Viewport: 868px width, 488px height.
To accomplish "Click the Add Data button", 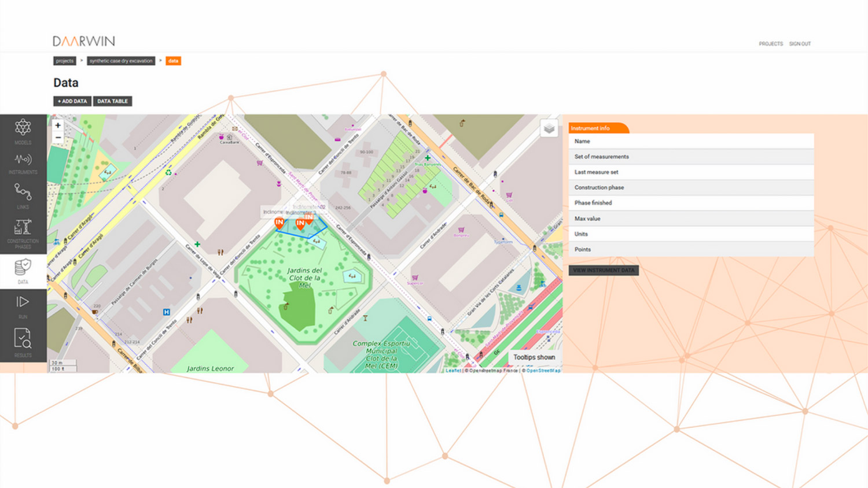I will [72, 101].
